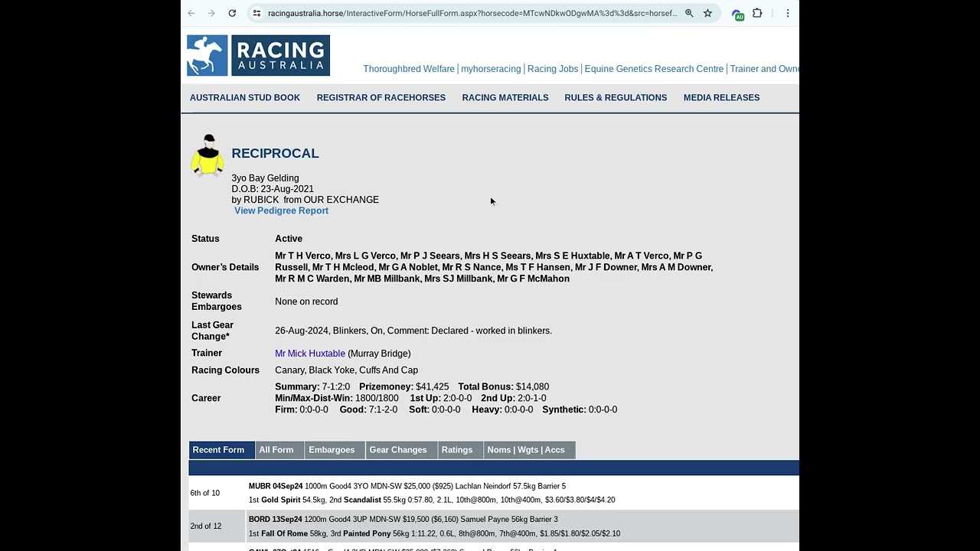The height and width of the screenshot is (551, 980).
Task: Open the zoom magnifier icon in address bar
Action: pyautogui.click(x=689, y=13)
